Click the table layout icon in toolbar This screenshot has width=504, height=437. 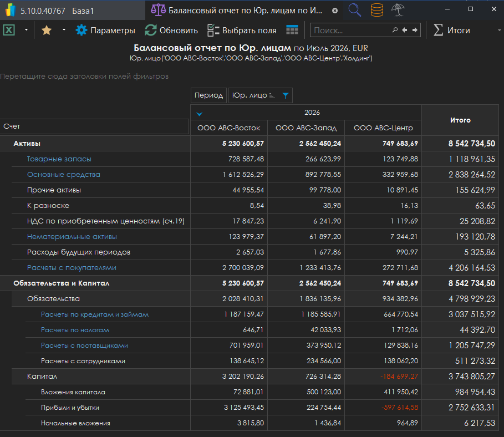[292, 31]
